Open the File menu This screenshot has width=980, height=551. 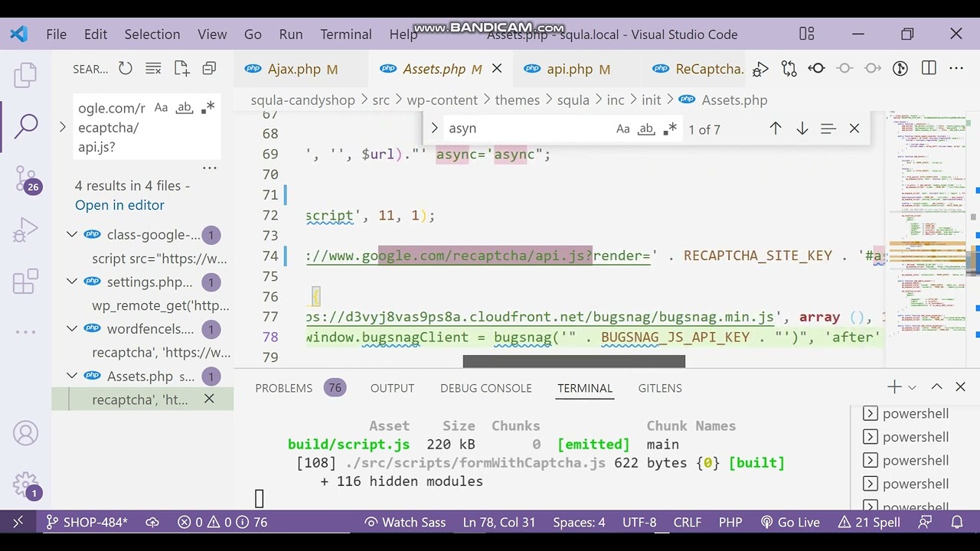tap(56, 34)
